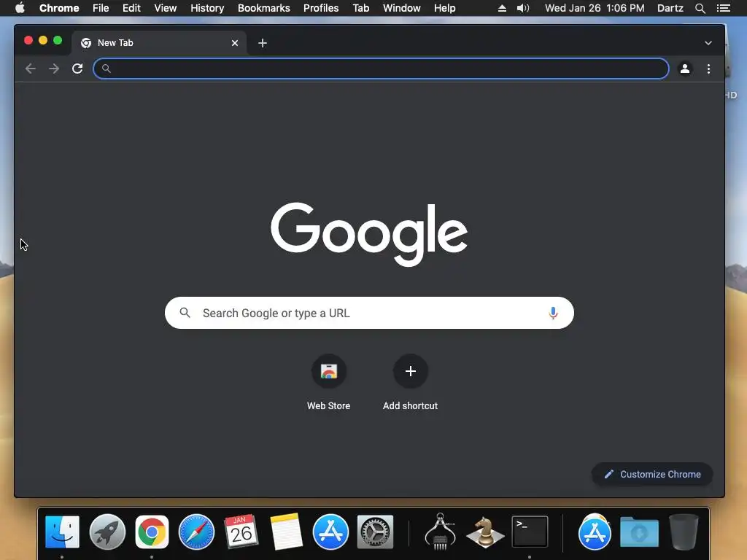Start voice search with microphone icon
Viewport: 747px width, 560px height.
pyautogui.click(x=553, y=313)
